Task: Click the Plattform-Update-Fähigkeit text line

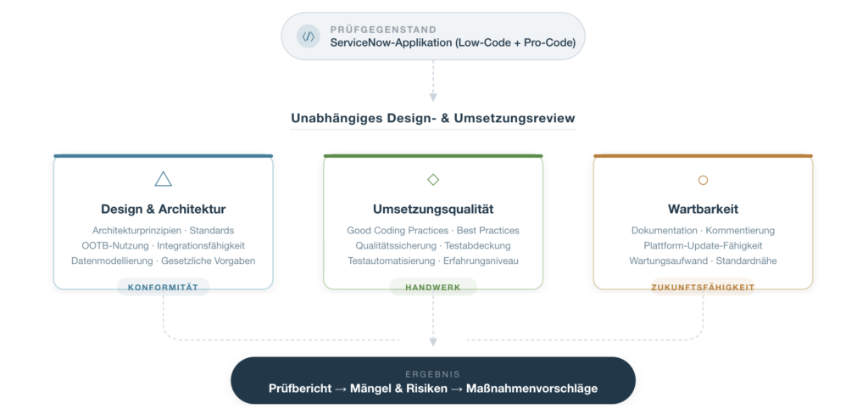Action: (703, 246)
